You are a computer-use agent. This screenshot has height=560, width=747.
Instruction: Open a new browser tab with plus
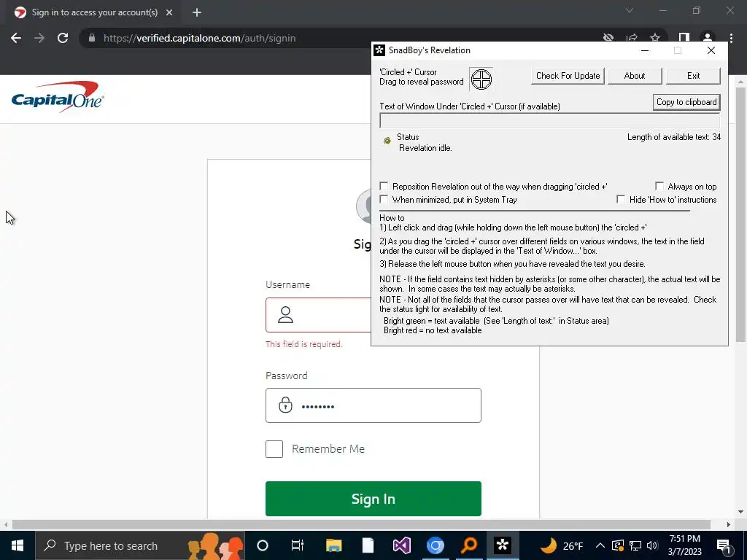pyautogui.click(x=197, y=12)
